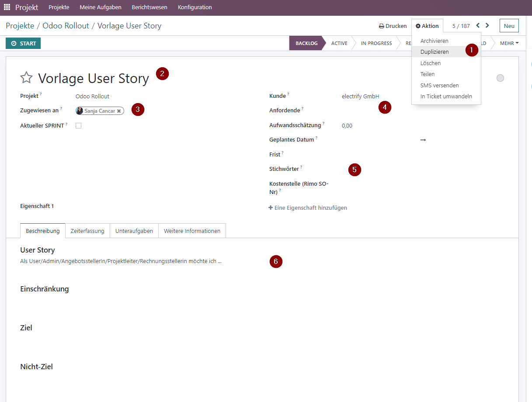Go to next record arrow
This screenshot has width=532, height=402.
487,26
